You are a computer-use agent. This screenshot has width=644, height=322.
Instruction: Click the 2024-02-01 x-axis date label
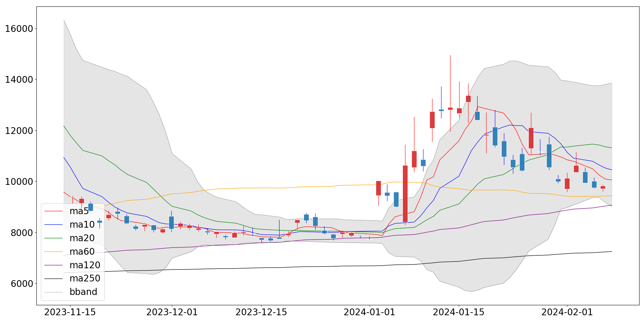click(567, 312)
